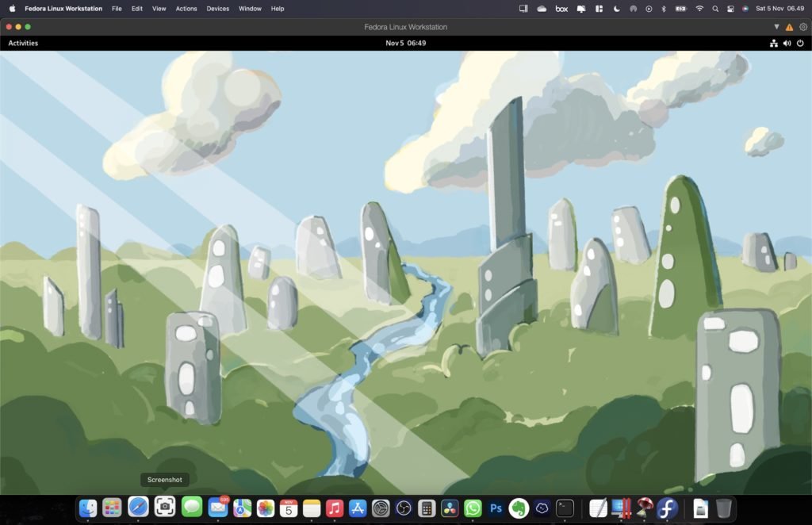Open the Edit menu
This screenshot has width=812, height=525.
pyautogui.click(x=136, y=9)
